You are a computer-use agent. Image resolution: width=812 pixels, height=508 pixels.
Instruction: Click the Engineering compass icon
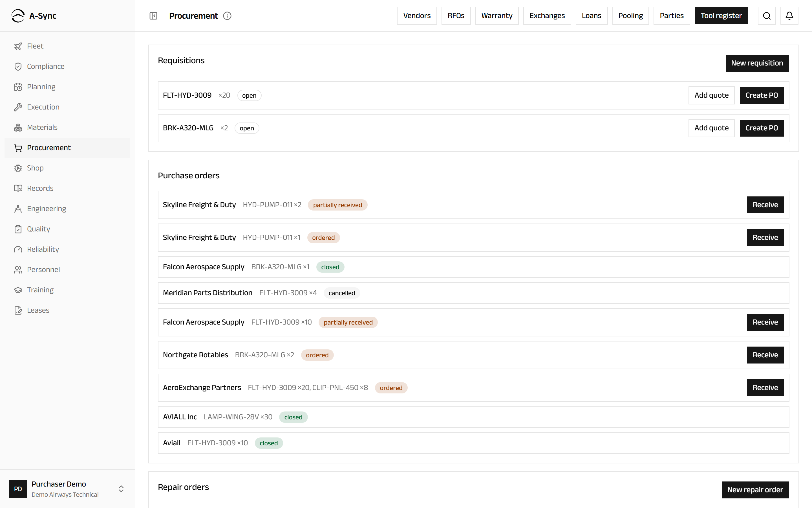pyautogui.click(x=18, y=209)
